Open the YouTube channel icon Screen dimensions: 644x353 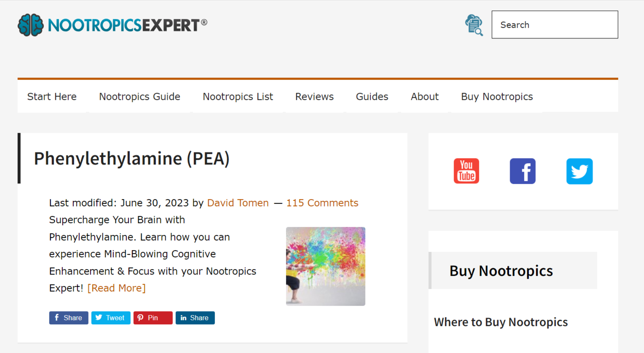(x=466, y=171)
